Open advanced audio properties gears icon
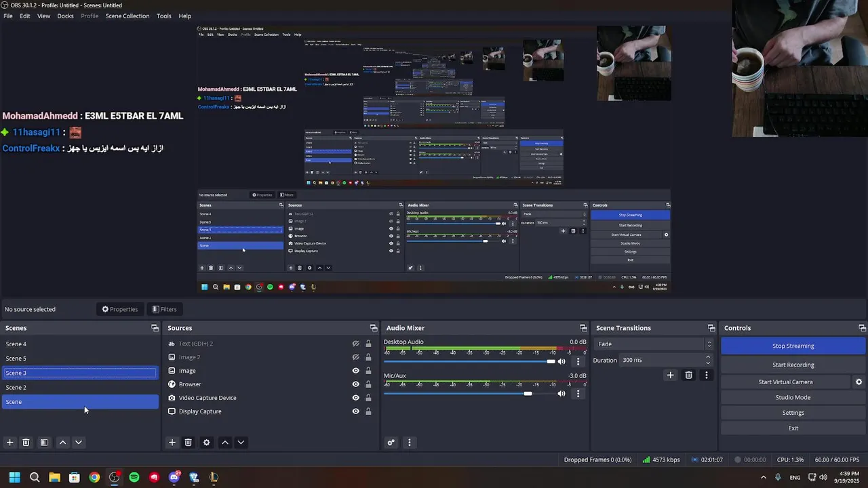 tap(391, 443)
